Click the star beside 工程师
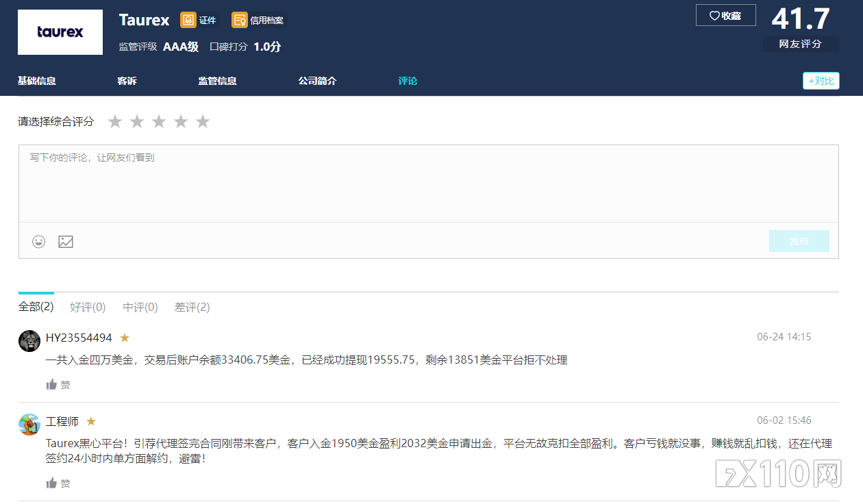Image resolution: width=863 pixels, height=504 pixels. tap(91, 421)
